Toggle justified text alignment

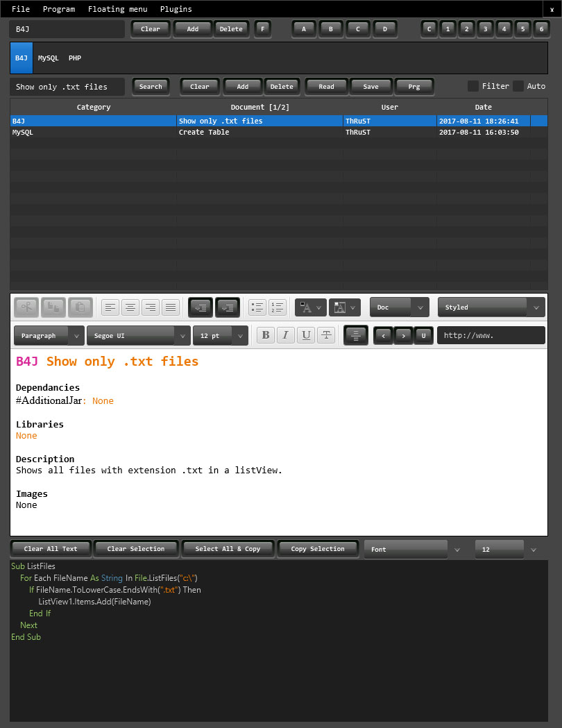point(171,307)
